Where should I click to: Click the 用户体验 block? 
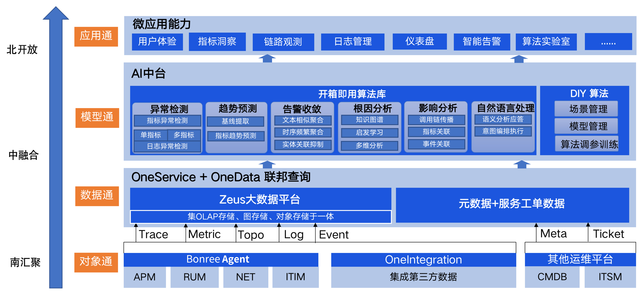[157, 42]
